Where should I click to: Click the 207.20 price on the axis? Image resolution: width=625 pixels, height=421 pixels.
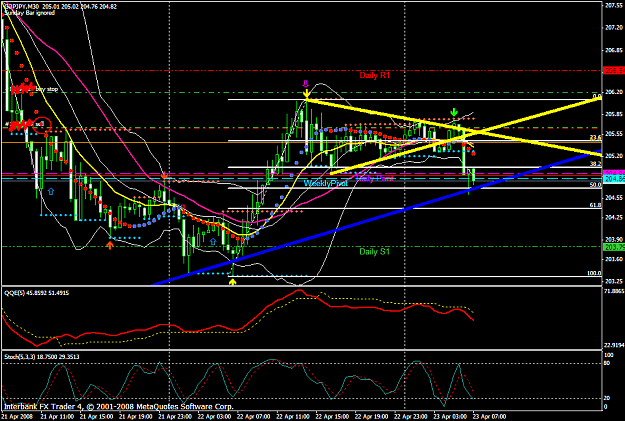[615, 28]
